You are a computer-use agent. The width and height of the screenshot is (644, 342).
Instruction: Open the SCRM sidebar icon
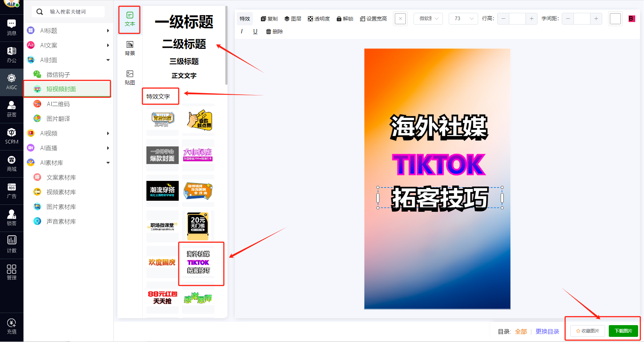pyautogui.click(x=12, y=137)
